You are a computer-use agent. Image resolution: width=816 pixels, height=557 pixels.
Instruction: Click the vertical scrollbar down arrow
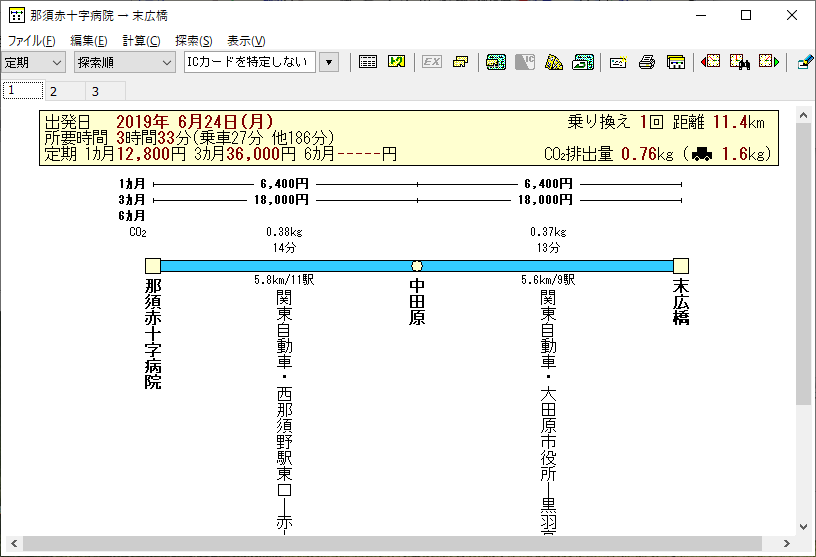[804, 526]
